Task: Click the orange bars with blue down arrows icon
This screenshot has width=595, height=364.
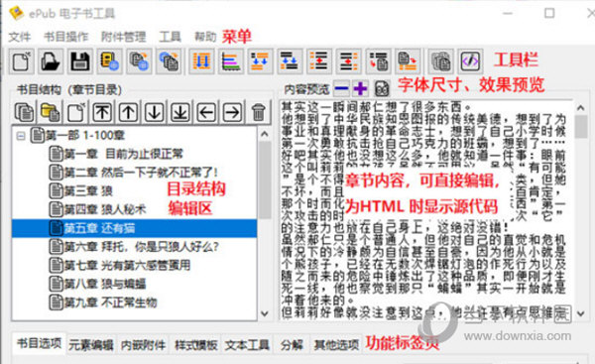Action: point(260,61)
